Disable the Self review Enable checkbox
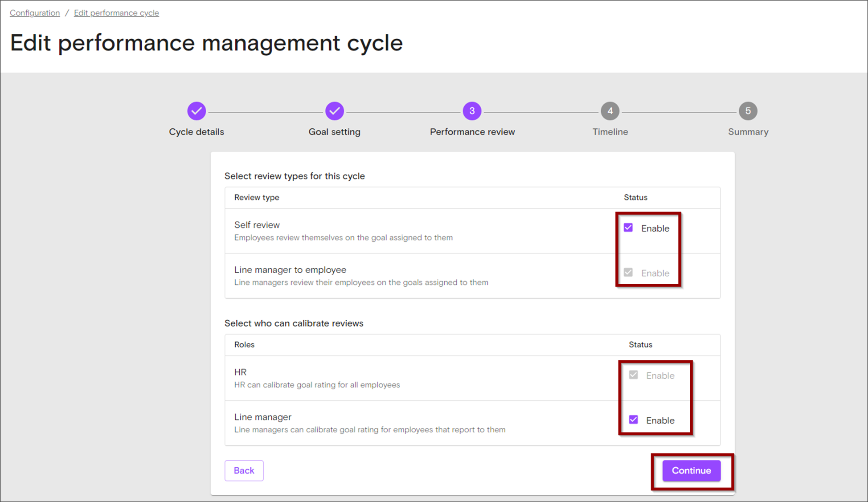This screenshot has width=868, height=502. coord(628,228)
